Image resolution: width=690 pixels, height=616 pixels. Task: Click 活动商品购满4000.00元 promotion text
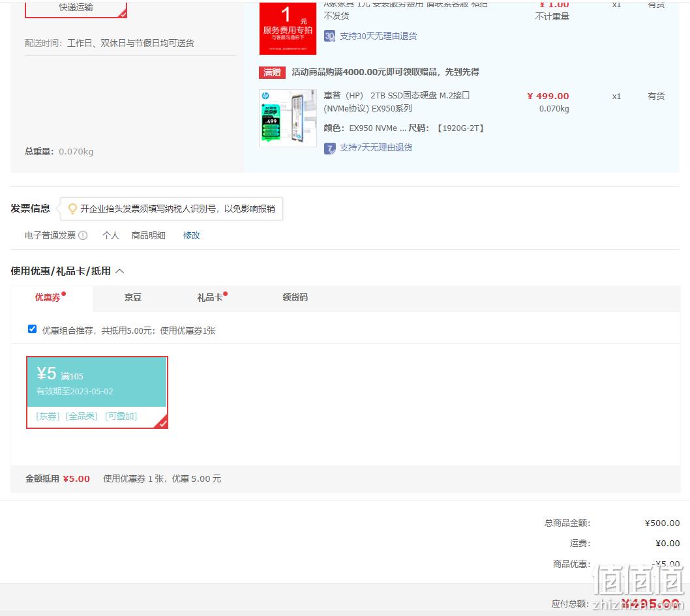click(385, 72)
